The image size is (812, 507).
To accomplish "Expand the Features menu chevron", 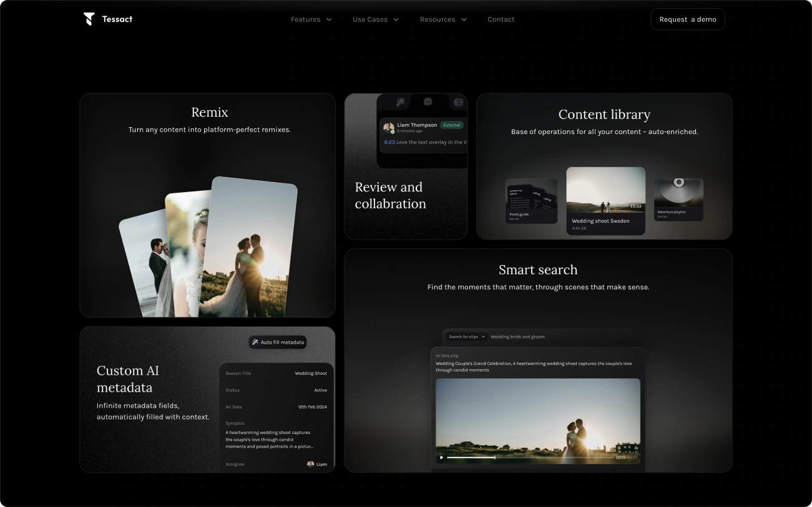I will pos(329,19).
